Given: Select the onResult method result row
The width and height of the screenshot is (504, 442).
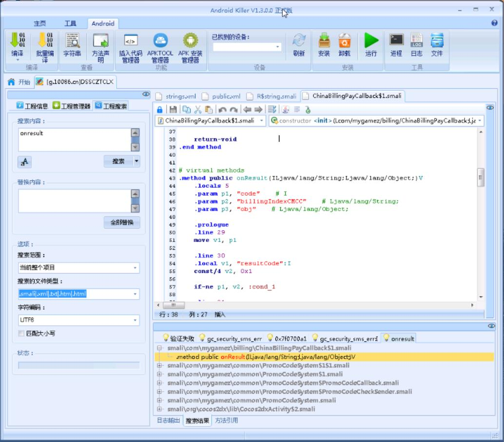Looking at the screenshot, I should [324, 357].
